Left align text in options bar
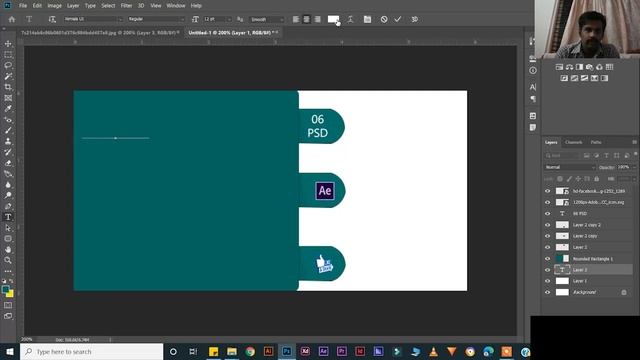 (296, 19)
